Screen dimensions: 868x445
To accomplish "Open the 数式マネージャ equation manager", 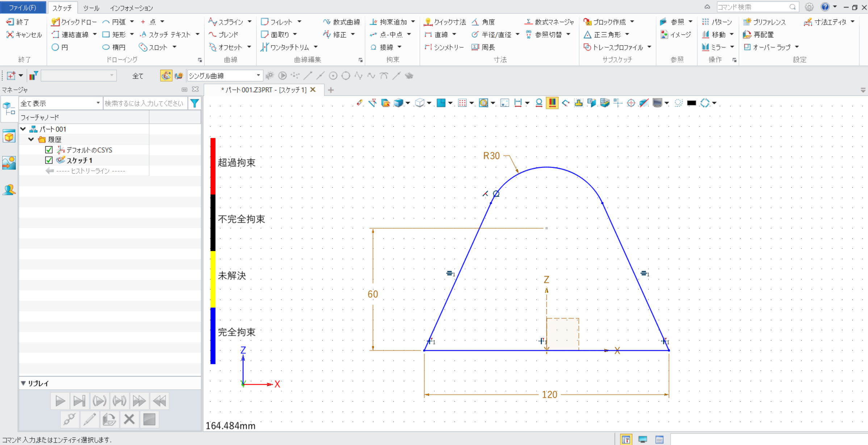I will tap(549, 22).
